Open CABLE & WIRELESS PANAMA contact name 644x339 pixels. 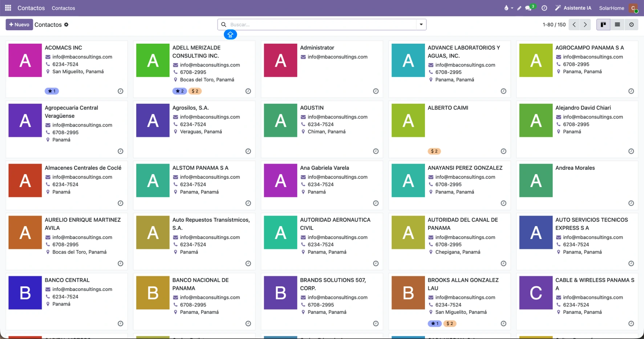(x=595, y=284)
